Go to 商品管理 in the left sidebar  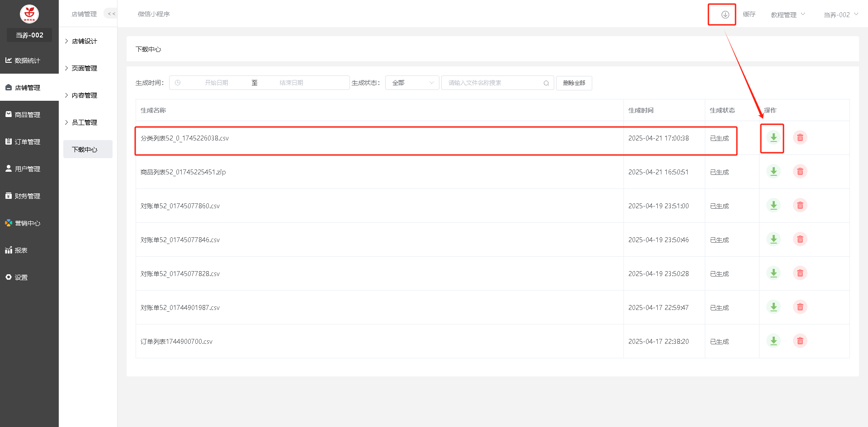click(x=28, y=115)
